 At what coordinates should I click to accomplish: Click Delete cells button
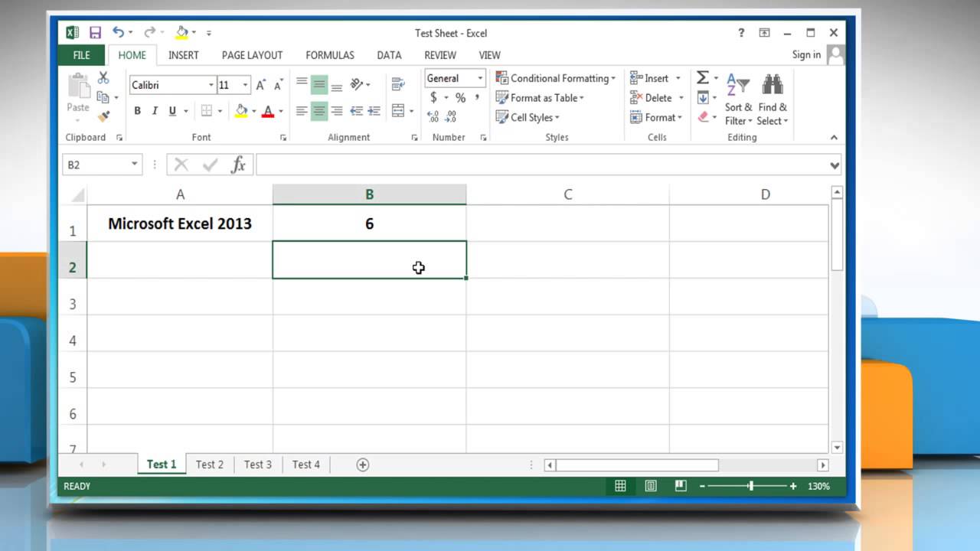click(x=651, y=98)
